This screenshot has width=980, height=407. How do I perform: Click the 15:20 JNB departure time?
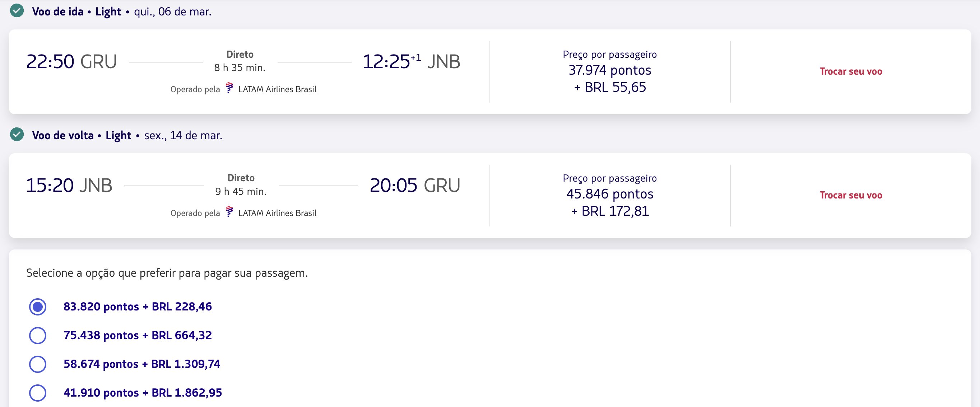pyautogui.click(x=69, y=186)
